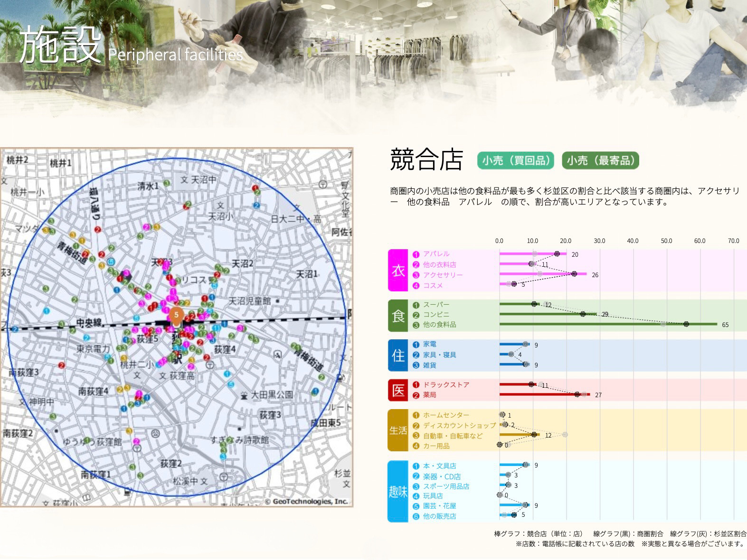Click the アクセサリー bar showing 26
The image size is (747, 560).
(543, 274)
